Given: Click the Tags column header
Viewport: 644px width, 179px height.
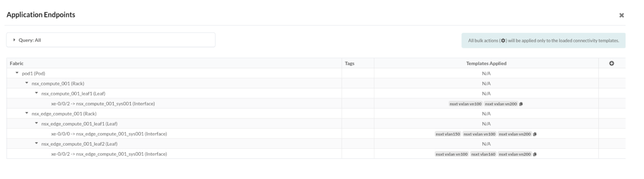Looking at the screenshot, I should point(350,63).
